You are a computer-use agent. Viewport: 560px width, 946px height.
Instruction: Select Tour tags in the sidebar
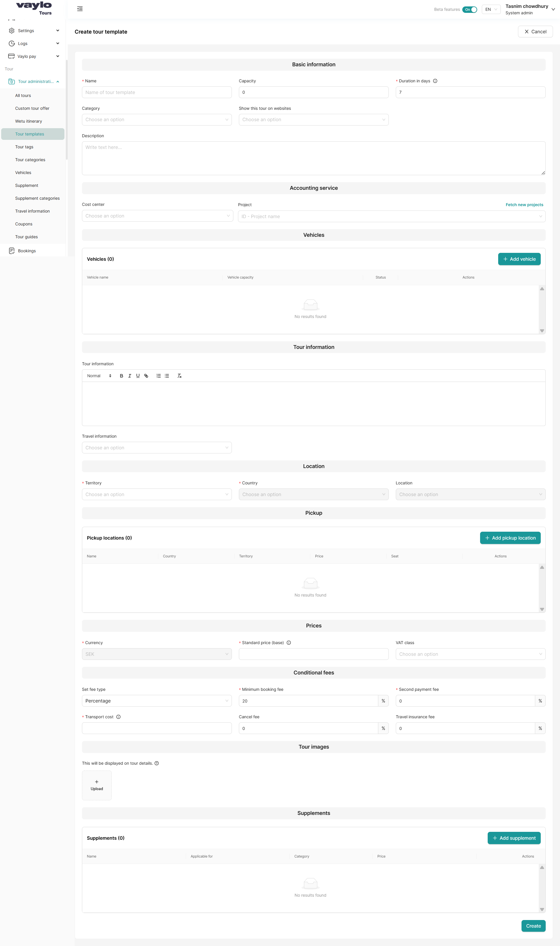(x=24, y=147)
